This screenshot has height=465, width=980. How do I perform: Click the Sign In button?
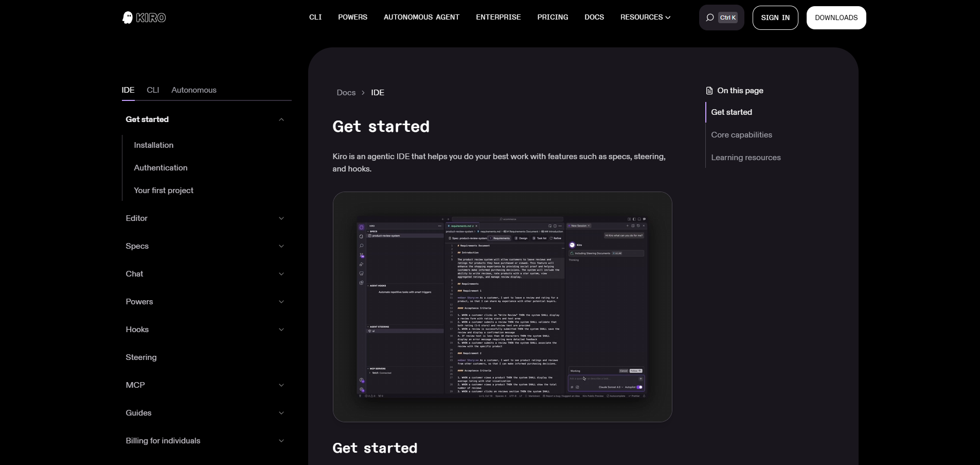pyautogui.click(x=775, y=18)
